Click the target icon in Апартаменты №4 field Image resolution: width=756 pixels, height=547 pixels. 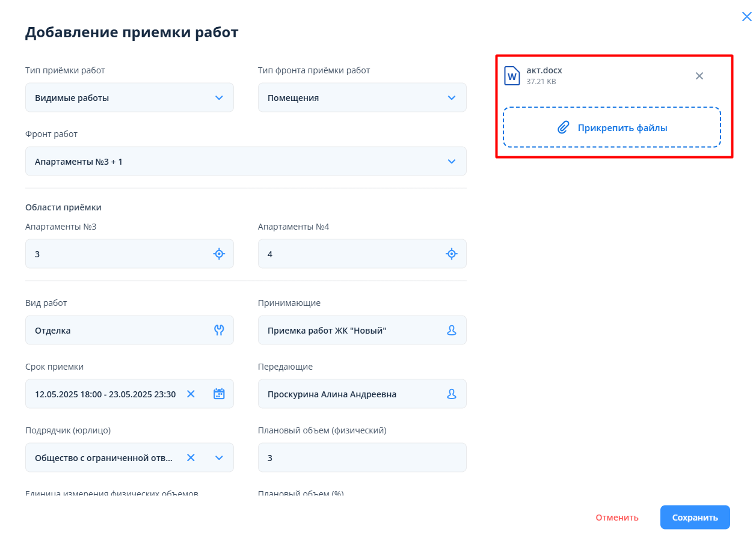point(452,254)
